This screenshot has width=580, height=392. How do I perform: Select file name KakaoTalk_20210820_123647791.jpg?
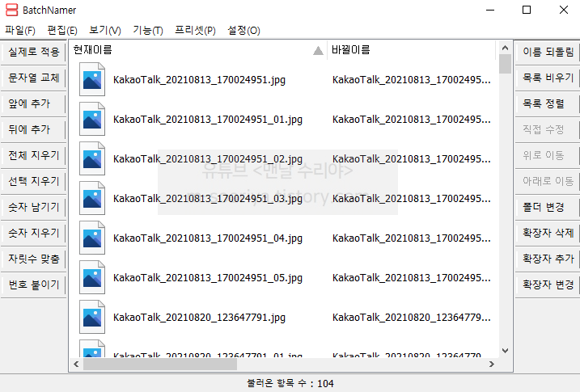199,318
